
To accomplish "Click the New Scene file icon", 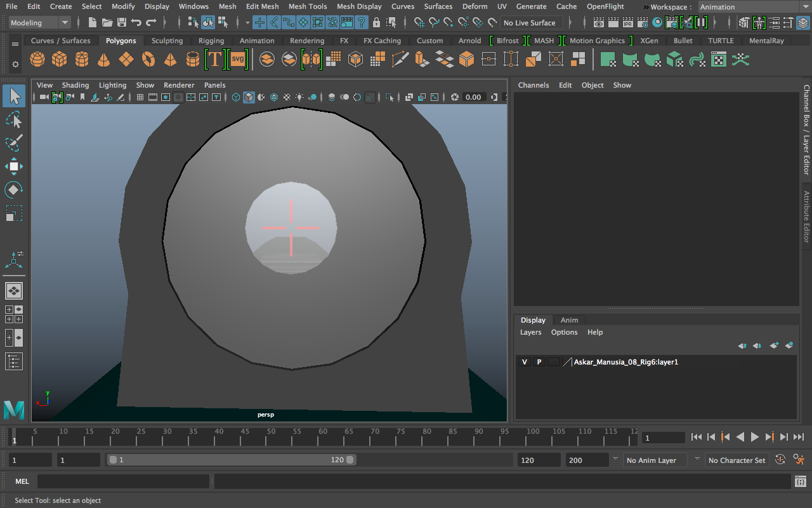I will point(93,23).
